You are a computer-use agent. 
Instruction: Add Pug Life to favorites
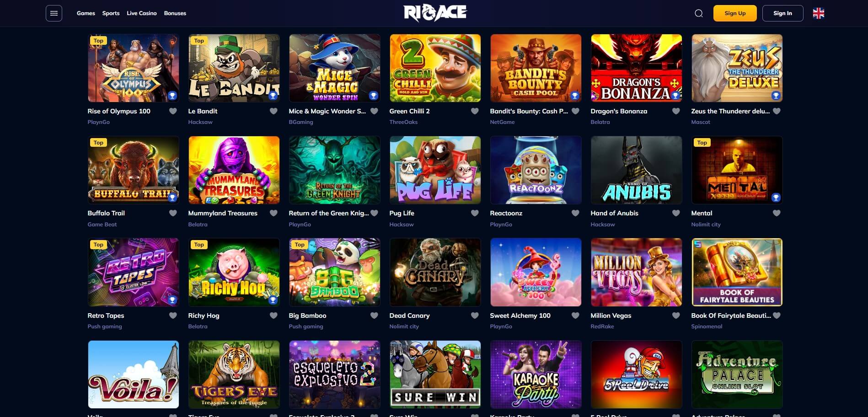click(x=475, y=213)
